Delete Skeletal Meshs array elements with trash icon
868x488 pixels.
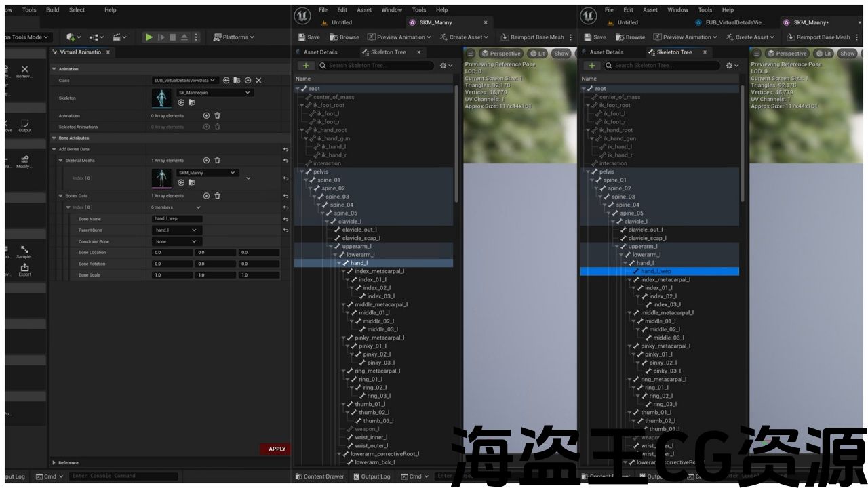coord(218,161)
